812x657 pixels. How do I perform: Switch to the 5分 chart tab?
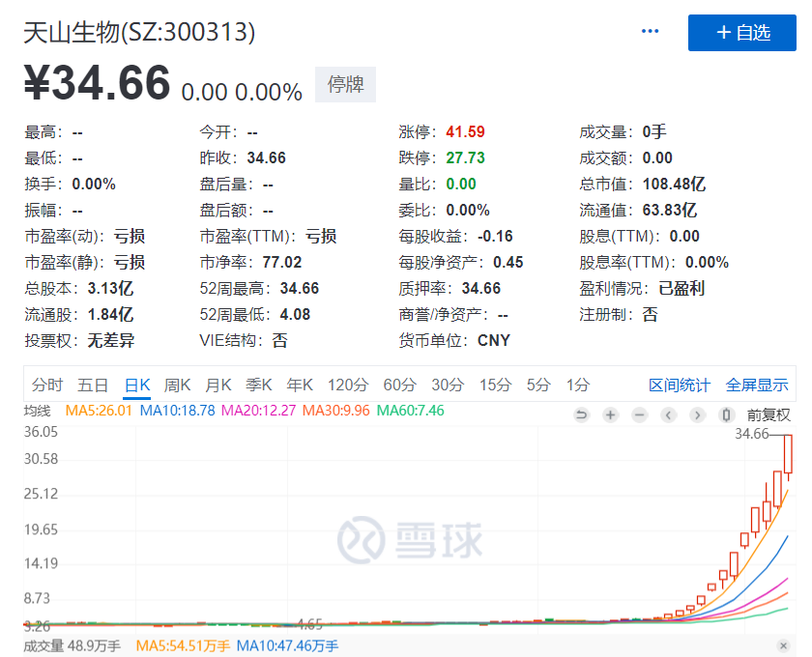(x=538, y=386)
